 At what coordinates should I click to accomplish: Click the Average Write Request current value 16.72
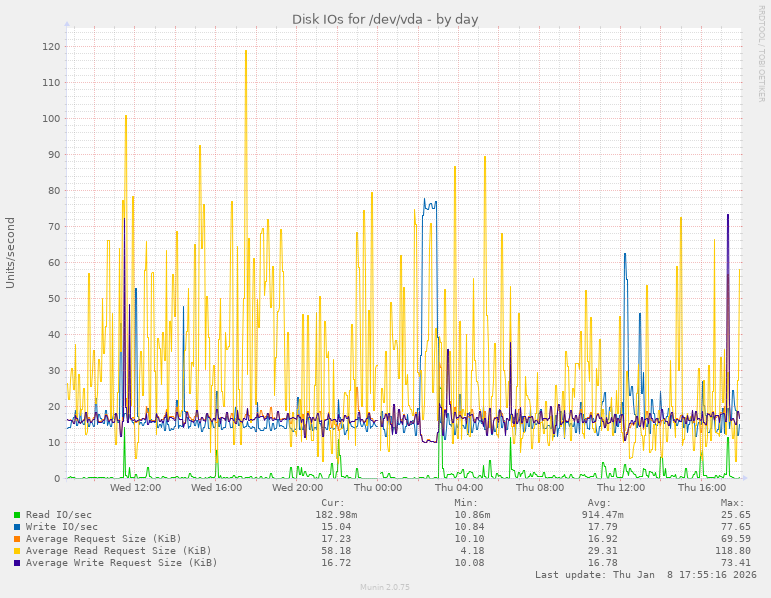(x=336, y=563)
